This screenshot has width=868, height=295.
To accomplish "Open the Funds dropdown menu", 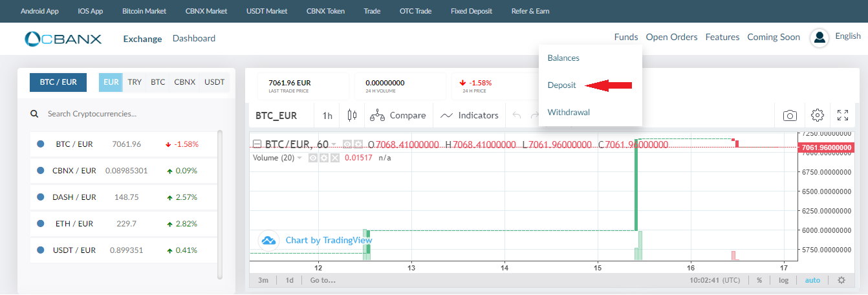I will [x=626, y=38].
